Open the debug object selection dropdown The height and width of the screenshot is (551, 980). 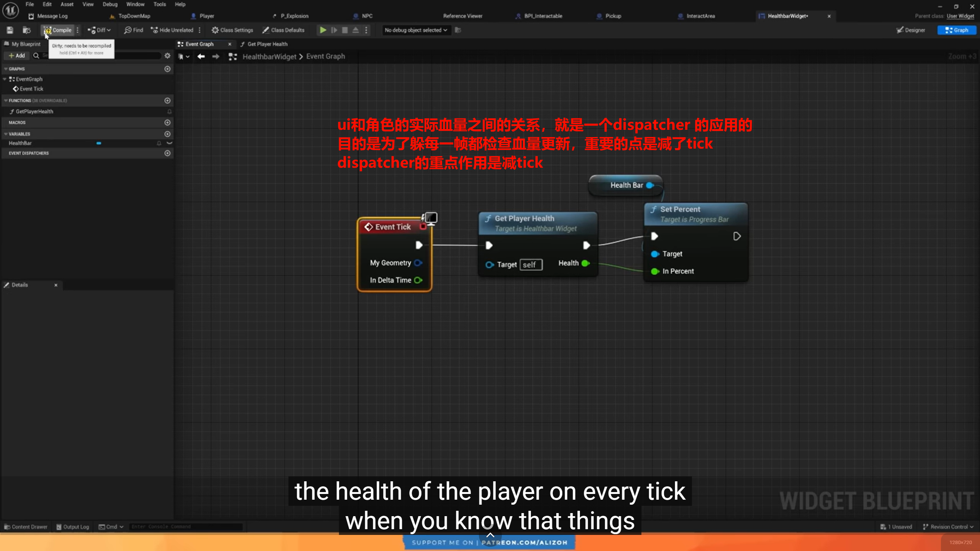415,30
